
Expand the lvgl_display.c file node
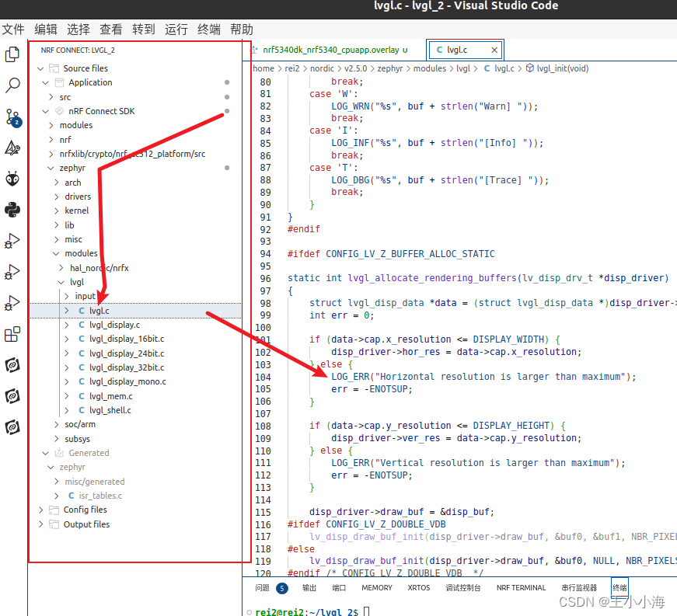[x=66, y=325]
